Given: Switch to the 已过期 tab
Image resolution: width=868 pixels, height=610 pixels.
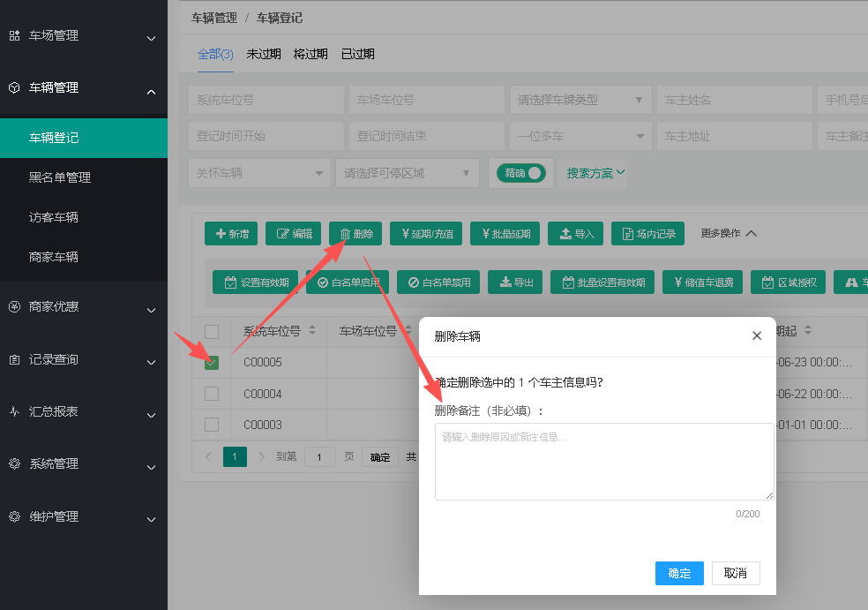Looking at the screenshot, I should 357,54.
